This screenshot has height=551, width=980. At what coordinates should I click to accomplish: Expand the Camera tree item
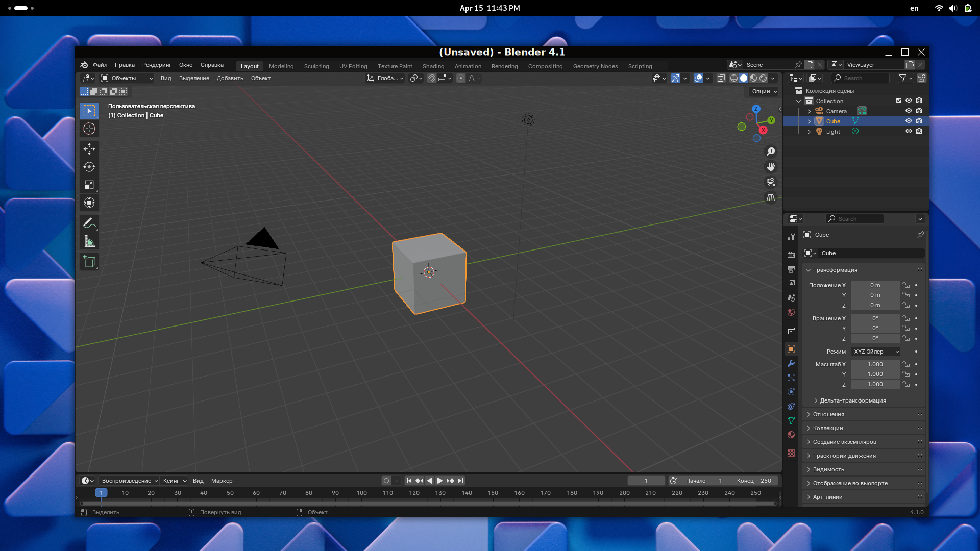(x=809, y=111)
